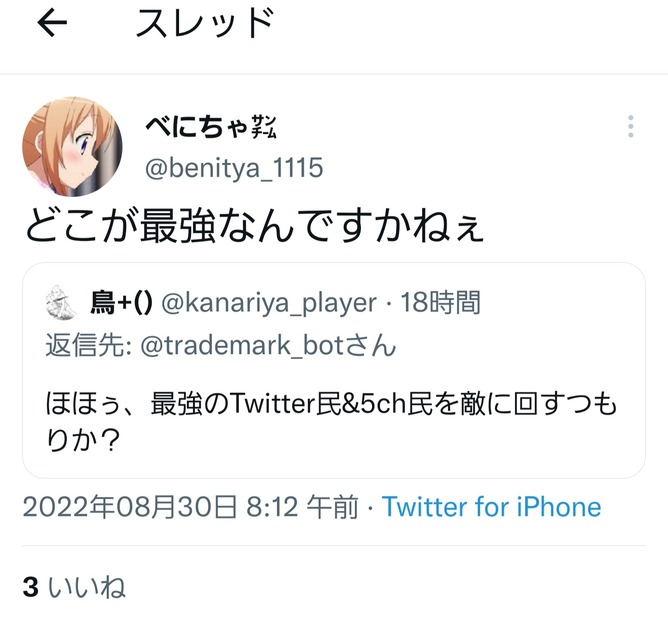Click the 返信先 label in quoted tweet
The height and width of the screenshot is (619, 668).
click(88, 345)
